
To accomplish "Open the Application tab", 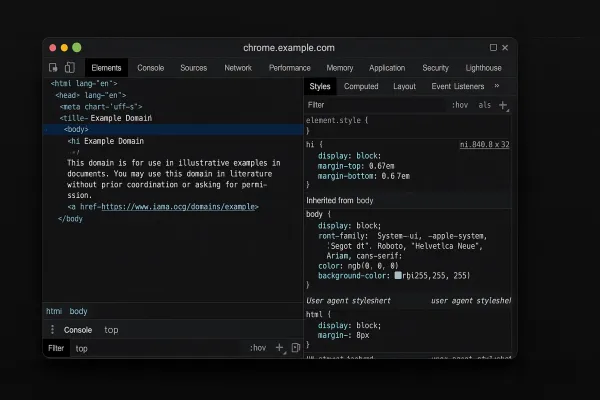I will pos(387,68).
